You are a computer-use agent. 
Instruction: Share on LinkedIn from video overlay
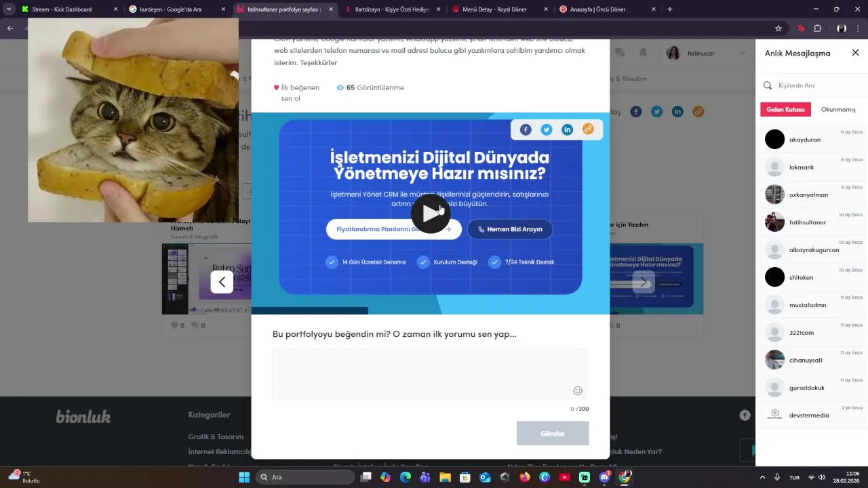(x=568, y=129)
